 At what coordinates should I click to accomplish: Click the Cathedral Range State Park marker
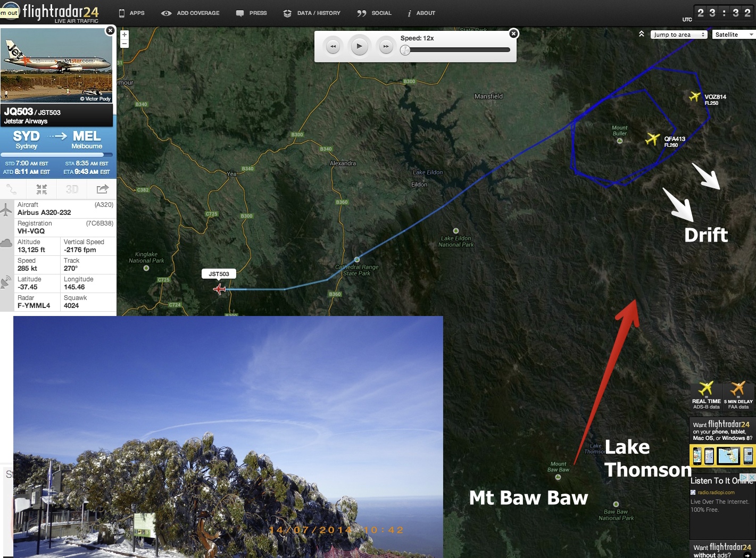[357, 260]
